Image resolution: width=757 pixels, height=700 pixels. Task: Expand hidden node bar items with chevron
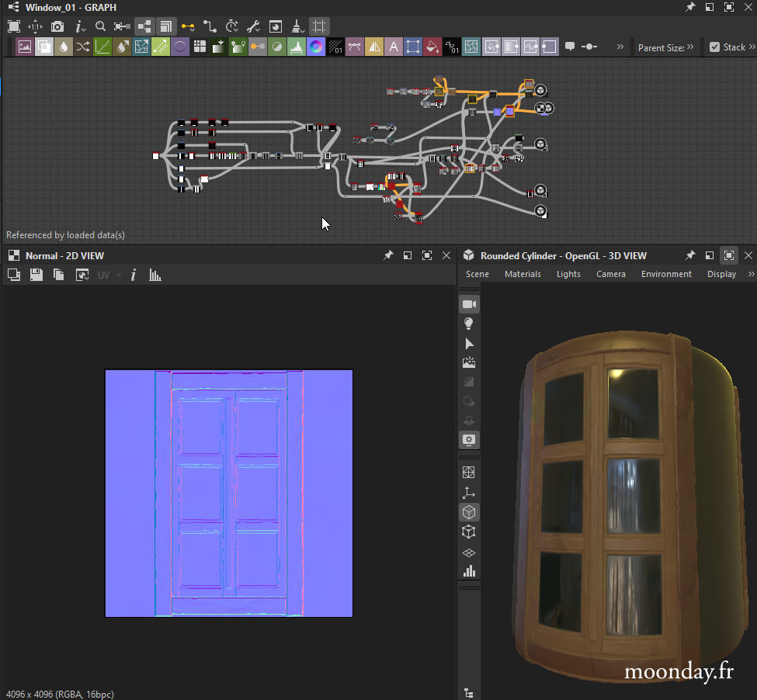click(620, 47)
